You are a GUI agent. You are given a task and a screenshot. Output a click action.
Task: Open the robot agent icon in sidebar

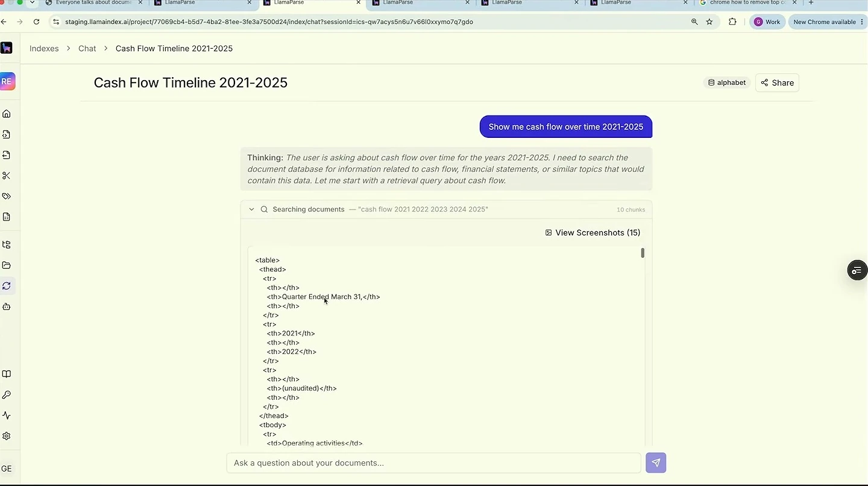coord(7,307)
